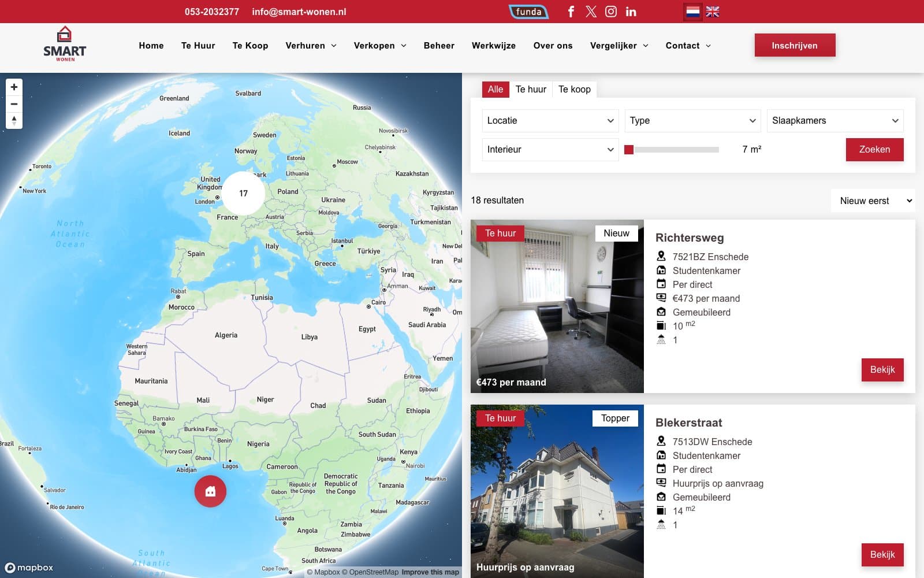Switch language with Dutch flag
The height and width of the screenshot is (578, 924).
click(692, 12)
